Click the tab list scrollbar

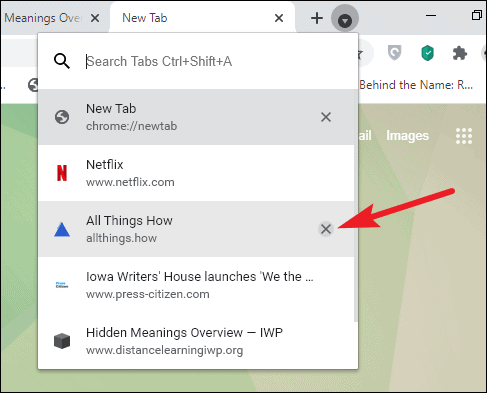tap(356, 206)
